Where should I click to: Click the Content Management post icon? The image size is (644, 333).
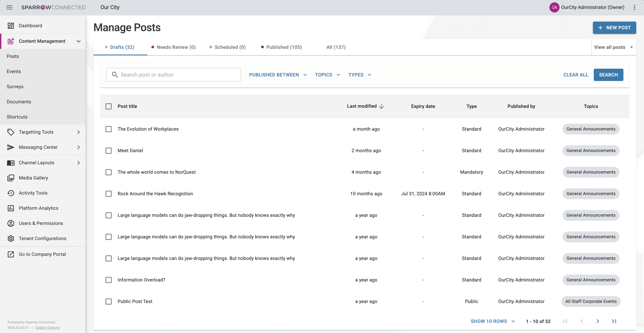[11, 41]
